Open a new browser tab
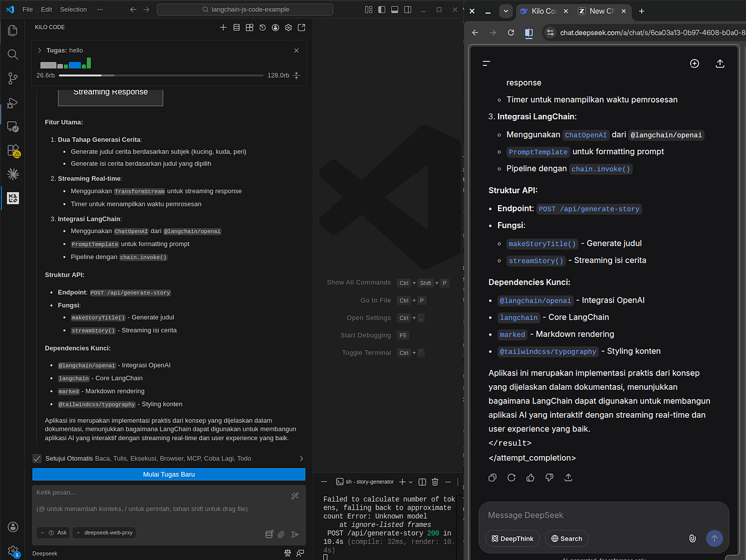 pos(642,11)
